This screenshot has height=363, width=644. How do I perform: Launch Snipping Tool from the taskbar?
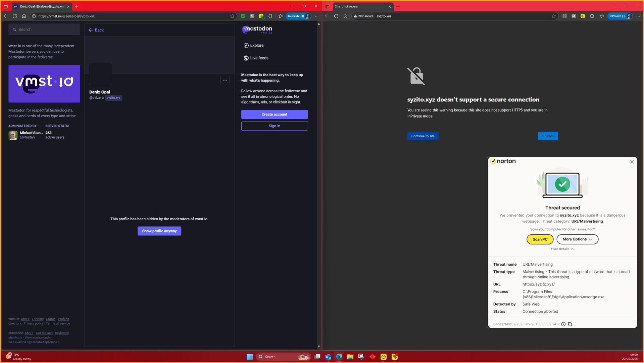point(361,357)
